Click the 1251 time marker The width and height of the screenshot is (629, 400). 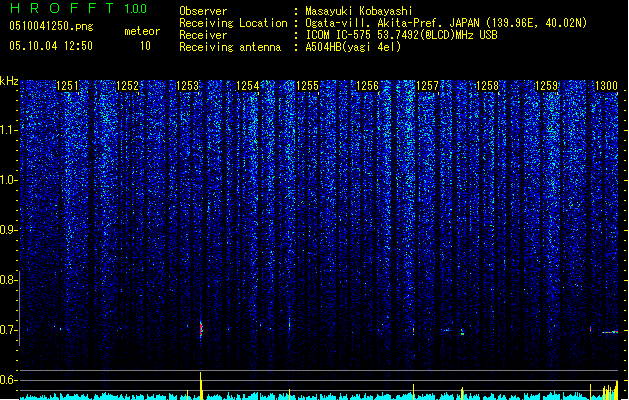[67, 86]
